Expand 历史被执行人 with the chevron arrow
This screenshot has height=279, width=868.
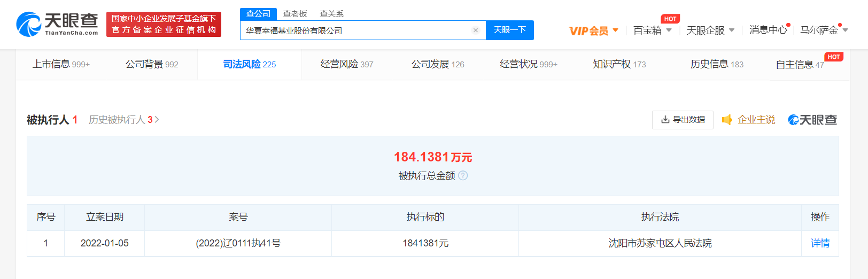(157, 120)
